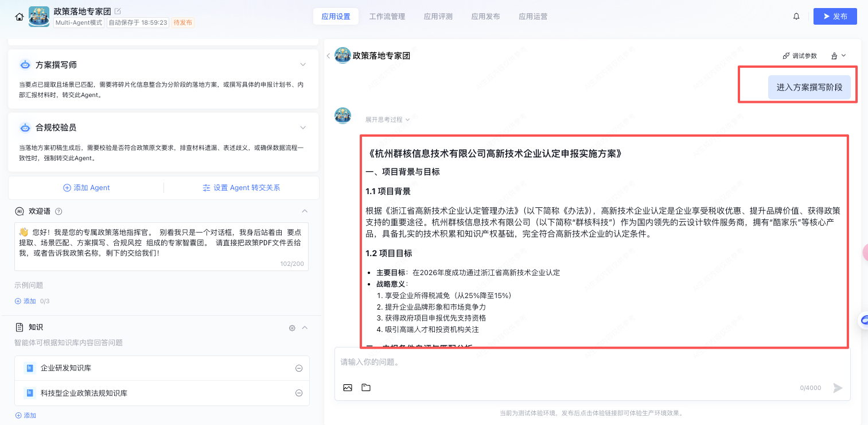Screen dimensions: 868x425
Task: Click the image upload icon in chat input
Action: pos(348,388)
